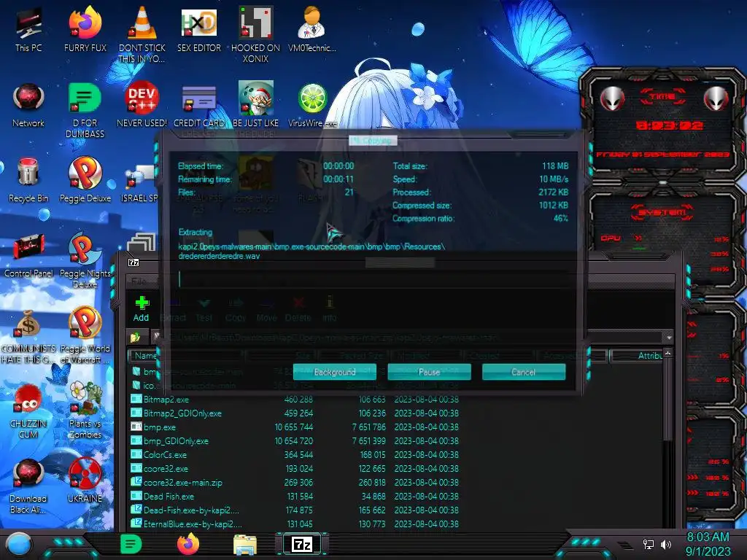Open the network tray icon
747x560 pixels.
649,544
